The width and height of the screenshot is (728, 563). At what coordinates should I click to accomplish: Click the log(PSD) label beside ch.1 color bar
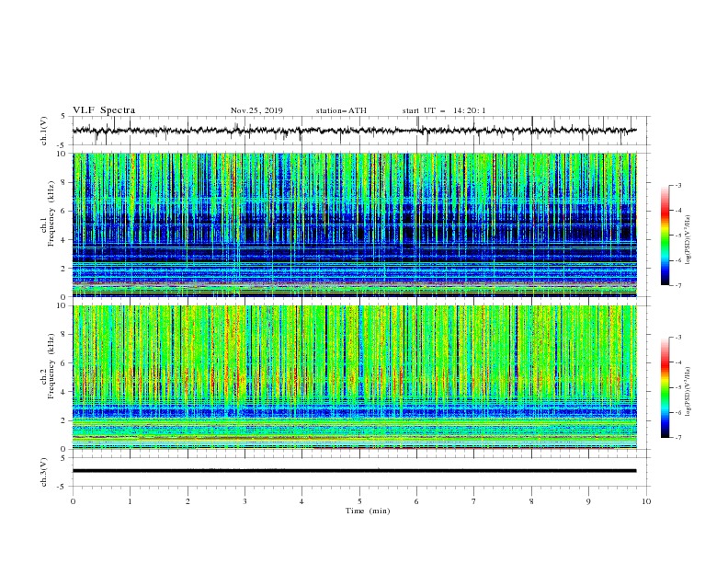(x=688, y=240)
